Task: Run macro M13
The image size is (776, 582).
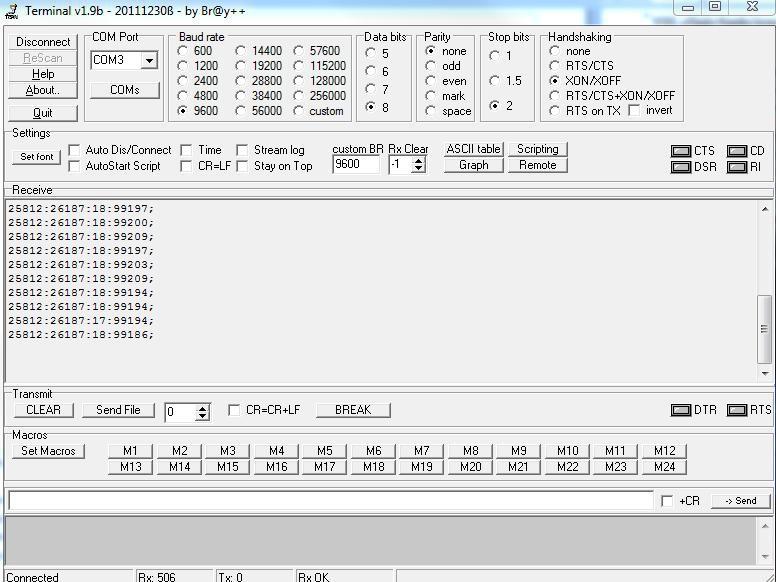Action: tap(130, 467)
